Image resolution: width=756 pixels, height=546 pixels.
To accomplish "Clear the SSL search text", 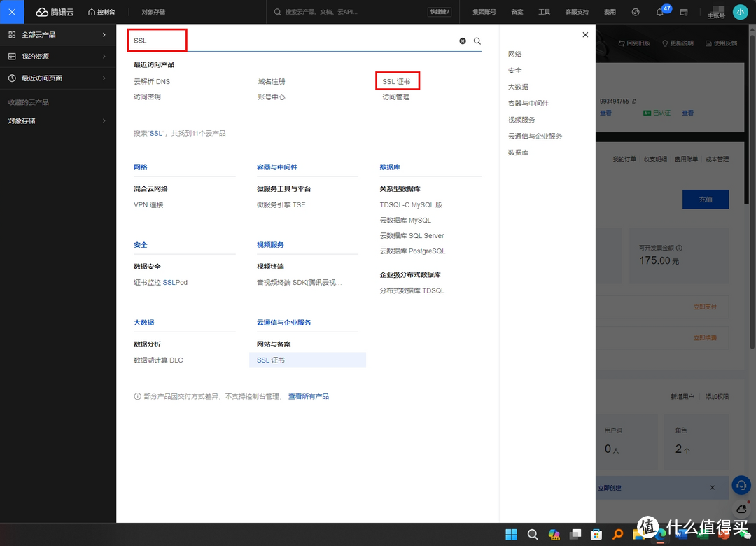I will pos(463,41).
